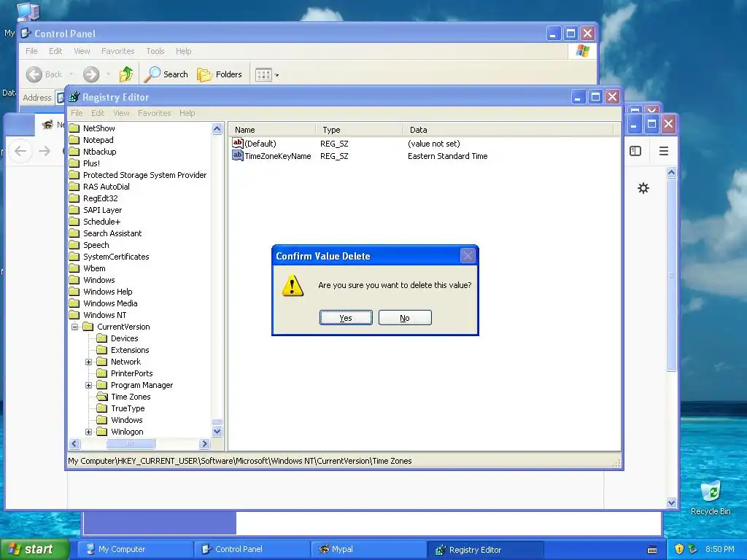This screenshot has width=747, height=560.
Task: Switch to My Computer taskbar button
Action: [135, 549]
